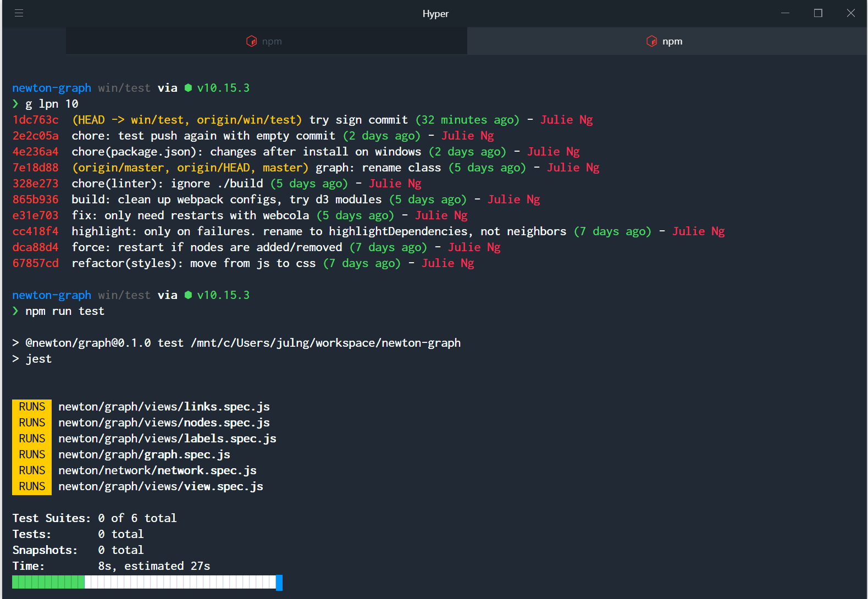Image resolution: width=868 pixels, height=599 pixels.
Task: Click the Jest progress bar
Action: [147, 583]
